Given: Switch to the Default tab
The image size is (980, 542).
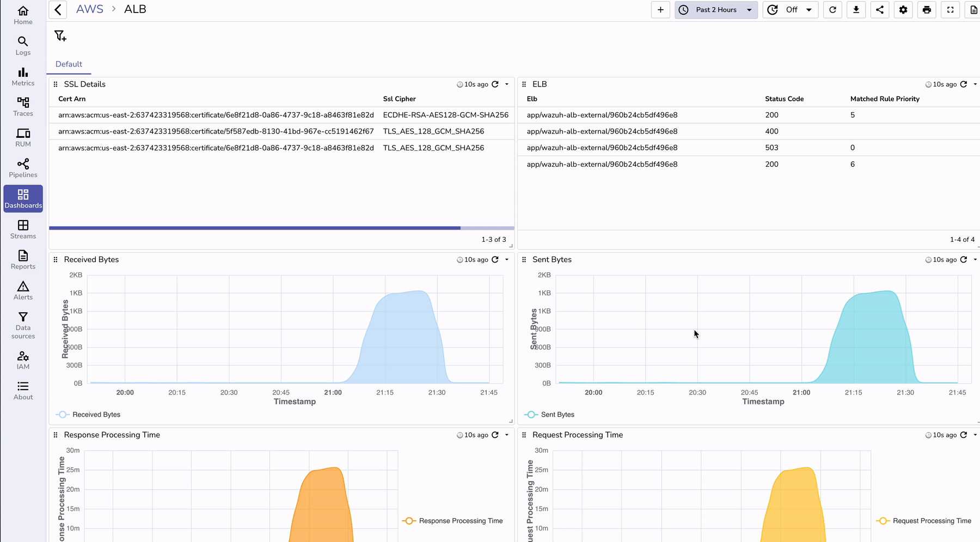Looking at the screenshot, I should [69, 64].
